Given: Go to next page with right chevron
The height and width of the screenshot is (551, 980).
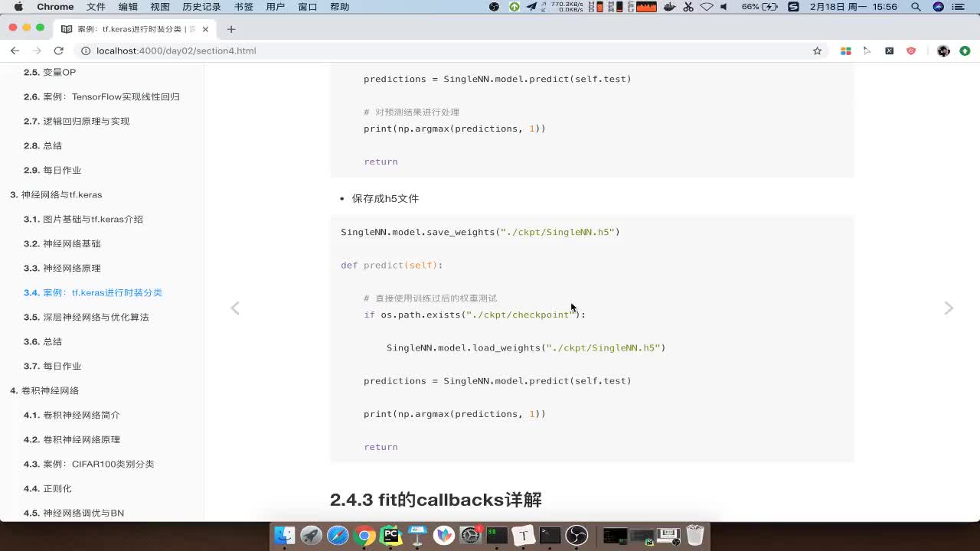Looking at the screenshot, I should (x=949, y=308).
